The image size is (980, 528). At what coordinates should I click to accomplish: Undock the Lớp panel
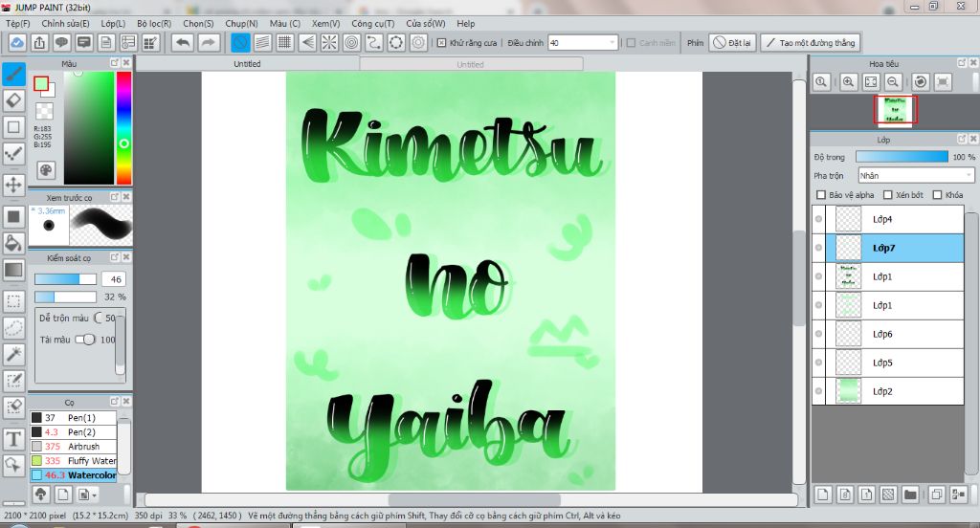pos(961,139)
